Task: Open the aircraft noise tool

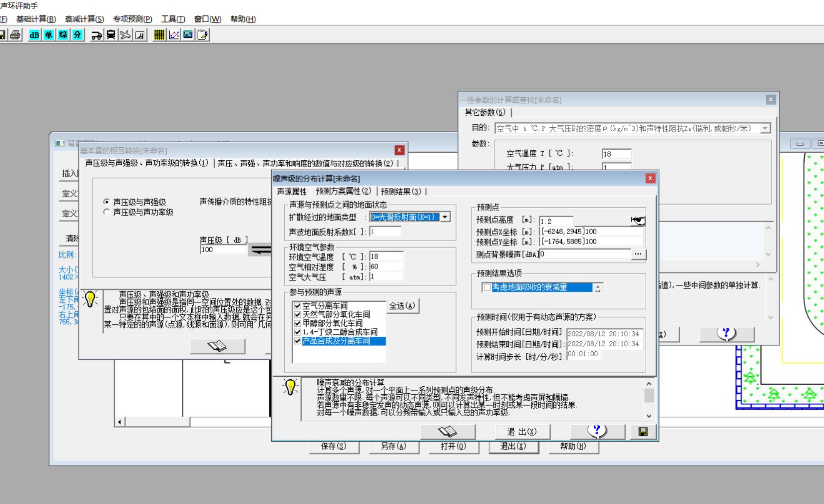Action: click(x=125, y=35)
